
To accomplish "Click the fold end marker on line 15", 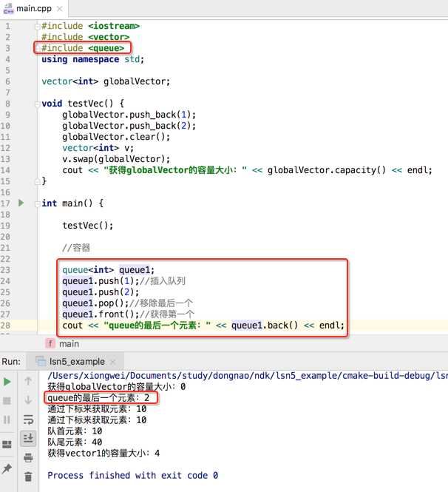I will point(37,181).
